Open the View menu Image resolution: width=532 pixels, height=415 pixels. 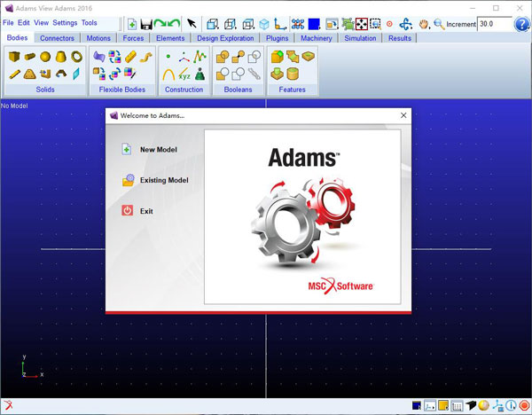tap(41, 23)
